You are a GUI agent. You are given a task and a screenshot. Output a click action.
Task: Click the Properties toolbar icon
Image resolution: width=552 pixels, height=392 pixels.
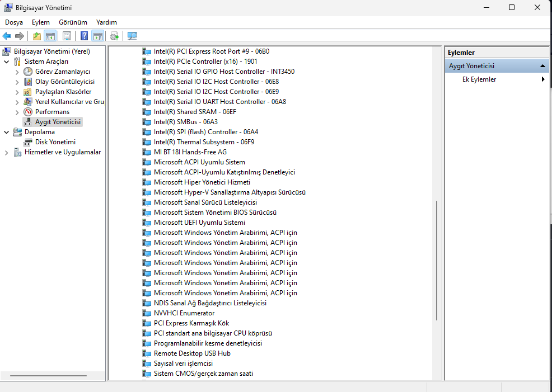67,36
